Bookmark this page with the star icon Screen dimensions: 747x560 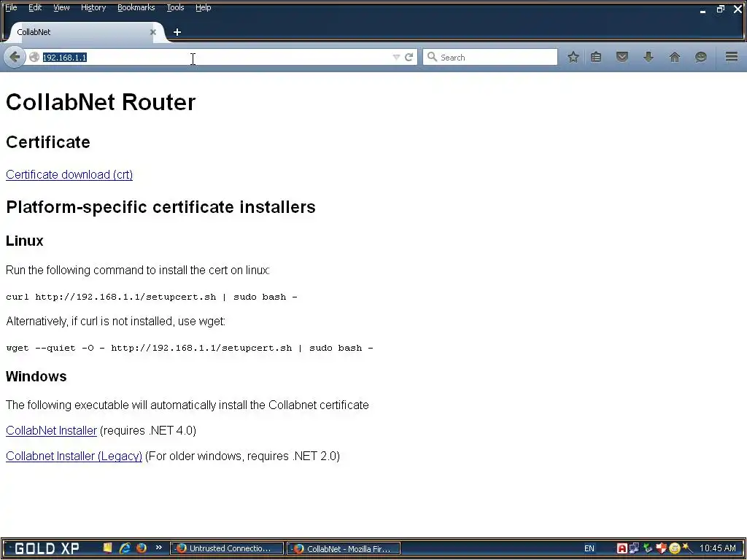point(573,57)
